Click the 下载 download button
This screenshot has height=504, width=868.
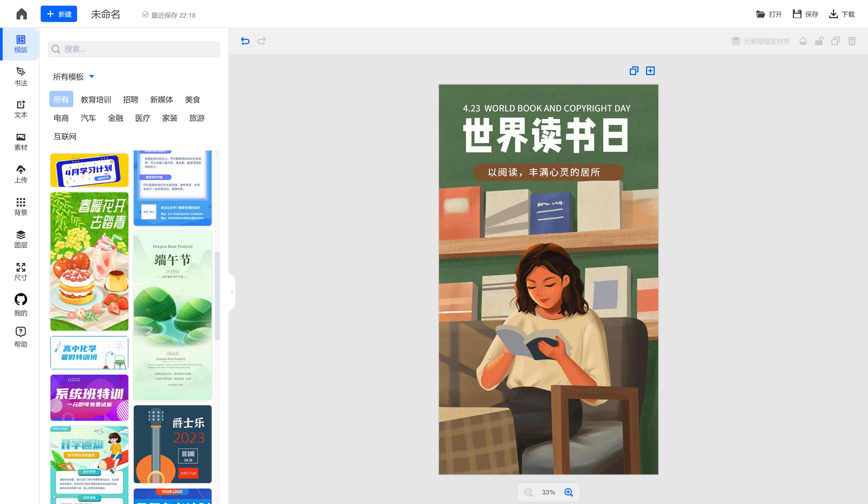click(842, 14)
